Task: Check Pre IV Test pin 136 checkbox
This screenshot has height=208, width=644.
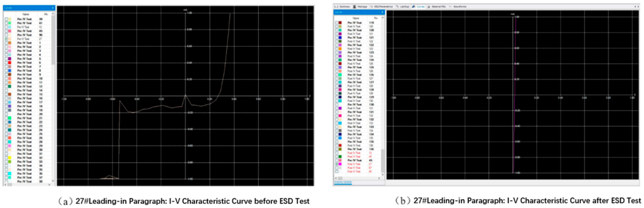Action: 337,149
